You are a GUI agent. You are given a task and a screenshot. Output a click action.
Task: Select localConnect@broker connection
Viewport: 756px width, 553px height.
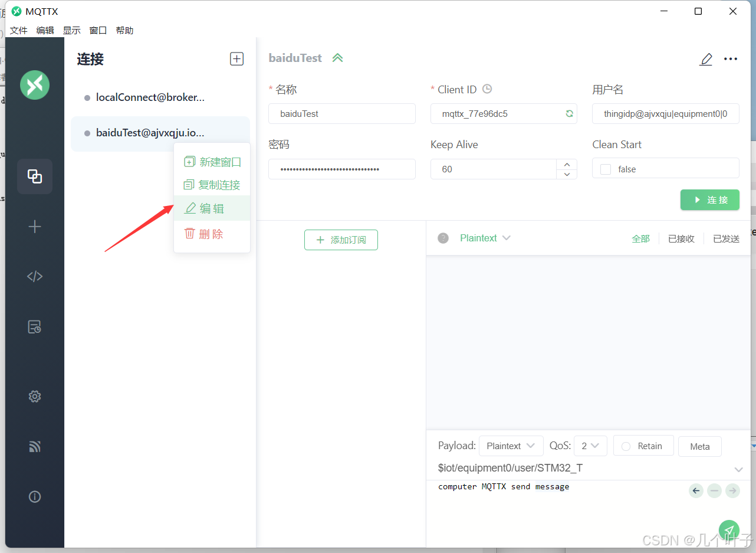[160, 97]
